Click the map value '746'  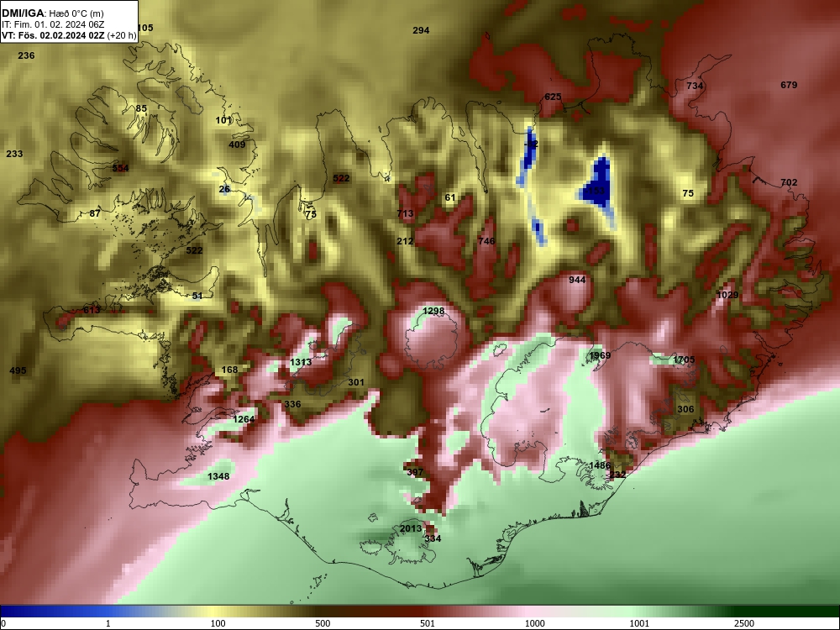486,242
